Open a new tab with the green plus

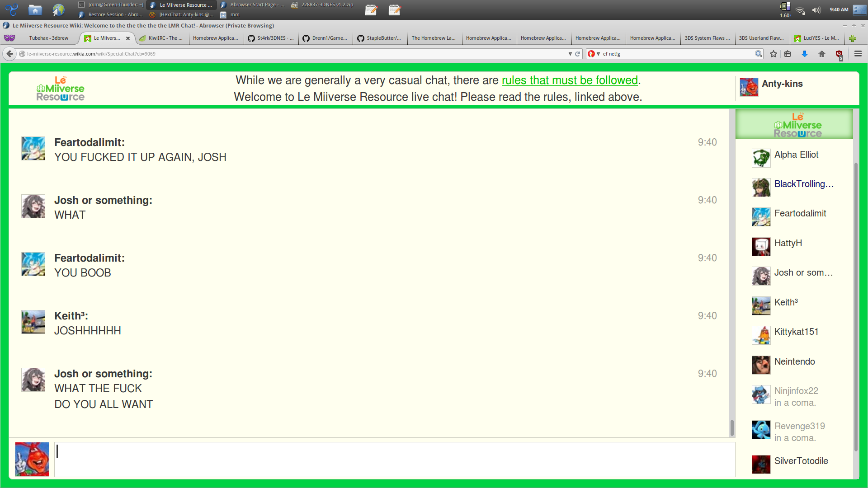pos(853,38)
